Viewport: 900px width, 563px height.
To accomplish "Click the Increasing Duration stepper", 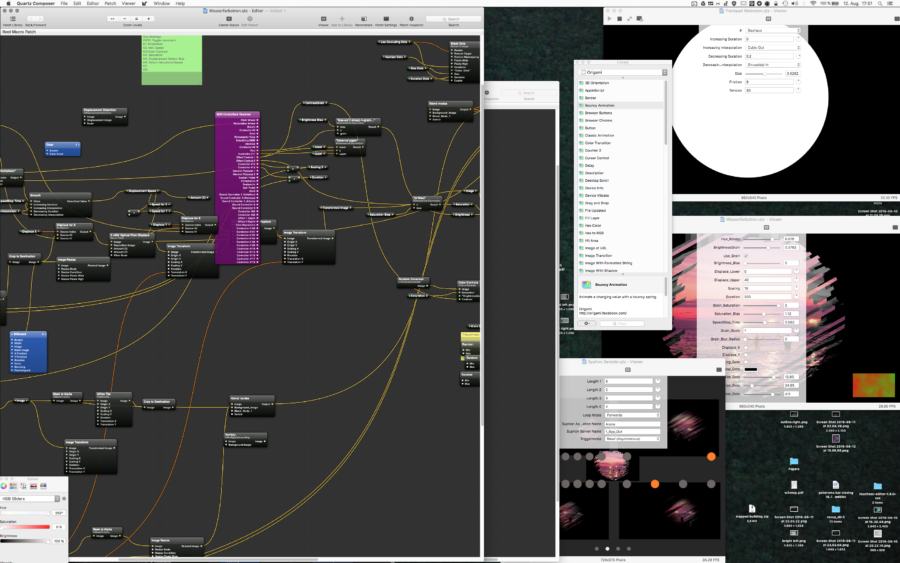I will click(x=798, y=39).
